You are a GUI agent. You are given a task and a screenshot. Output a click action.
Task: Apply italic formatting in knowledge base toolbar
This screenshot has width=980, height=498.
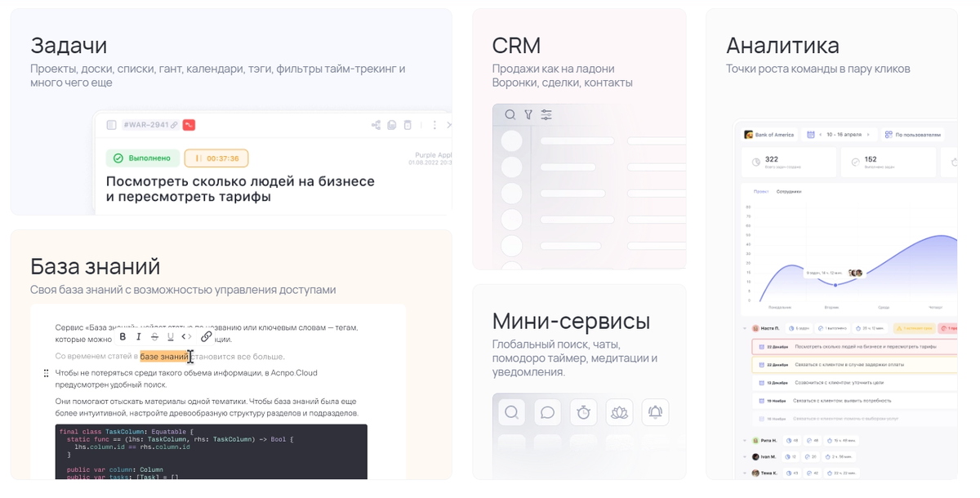(139, 336)
